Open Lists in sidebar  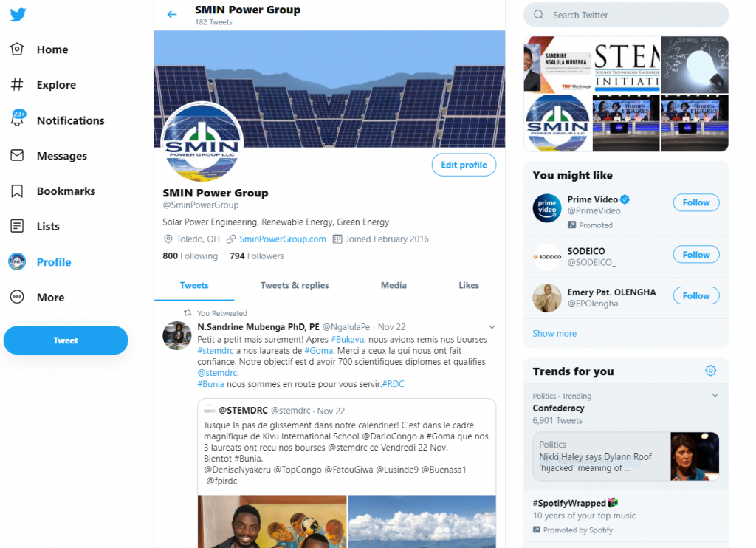point(35,226)
